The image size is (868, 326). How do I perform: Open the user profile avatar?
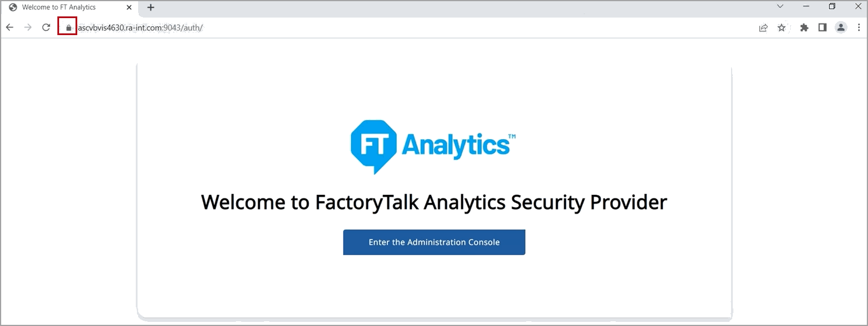(841, 28)
